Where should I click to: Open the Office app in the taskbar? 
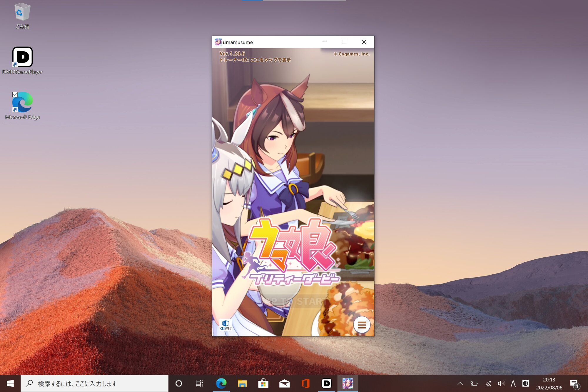click(x=305, y=383)
